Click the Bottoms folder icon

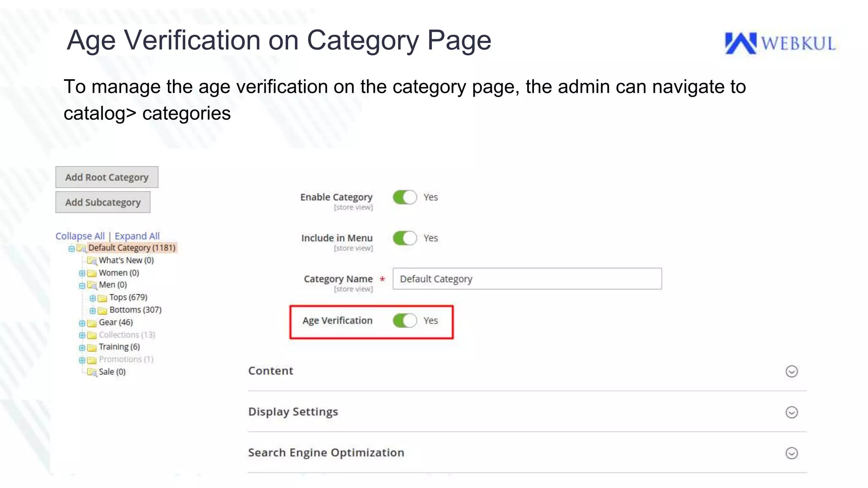click(102, 311)
